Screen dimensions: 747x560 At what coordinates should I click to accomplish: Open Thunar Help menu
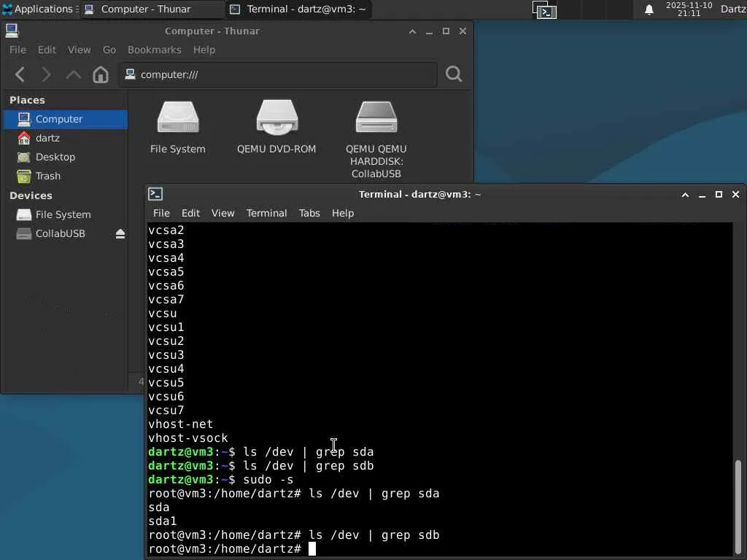click(204, 50)
